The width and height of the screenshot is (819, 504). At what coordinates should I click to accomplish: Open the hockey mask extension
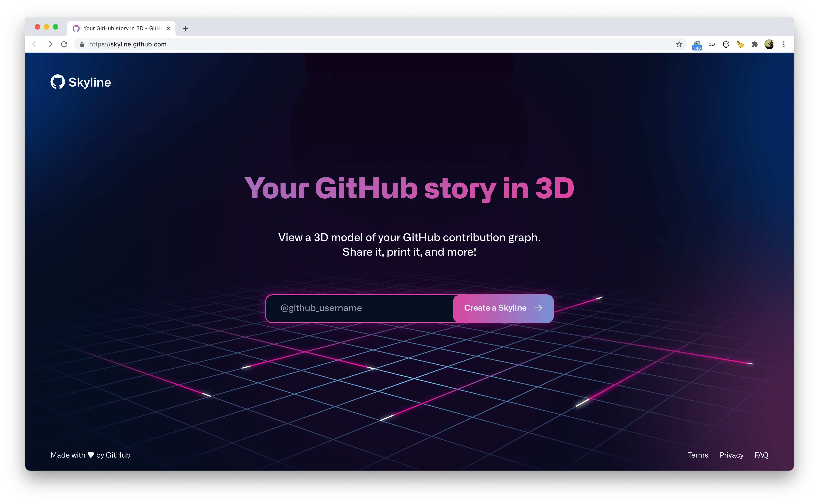pyautogui.click(x=726, y=44)
